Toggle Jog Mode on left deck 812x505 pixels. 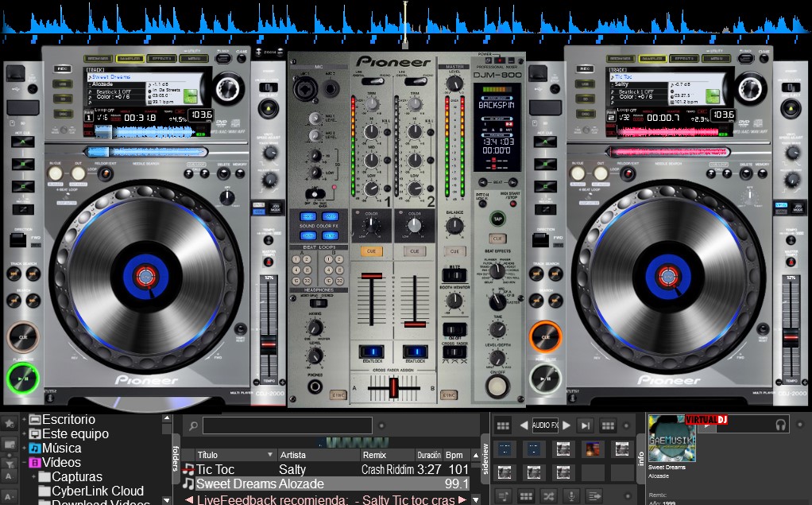pos(276,208)
